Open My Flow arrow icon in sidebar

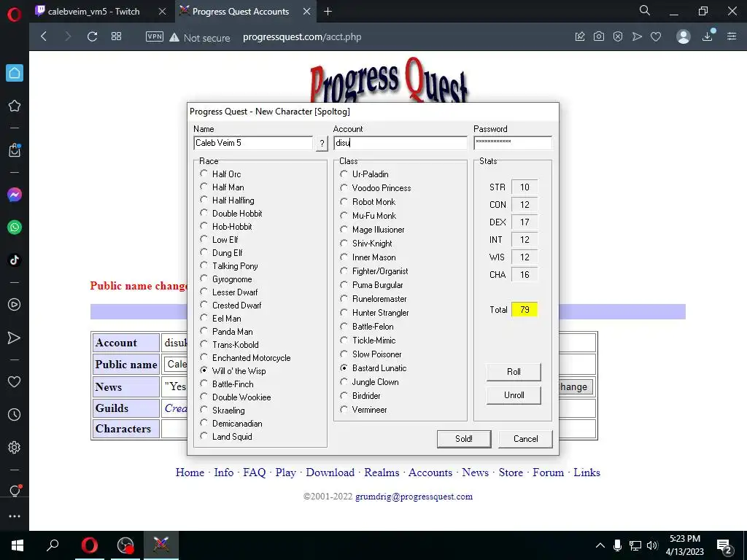pos(15,338)
